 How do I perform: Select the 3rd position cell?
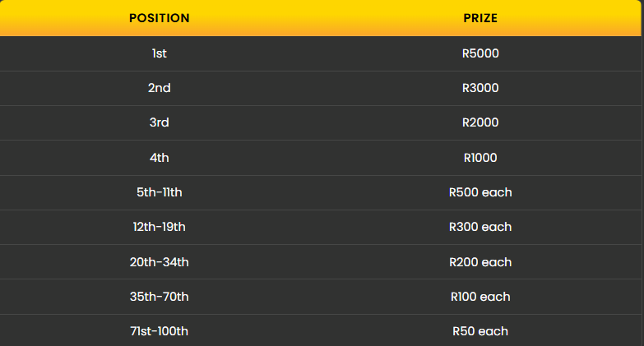pos(159,122)
